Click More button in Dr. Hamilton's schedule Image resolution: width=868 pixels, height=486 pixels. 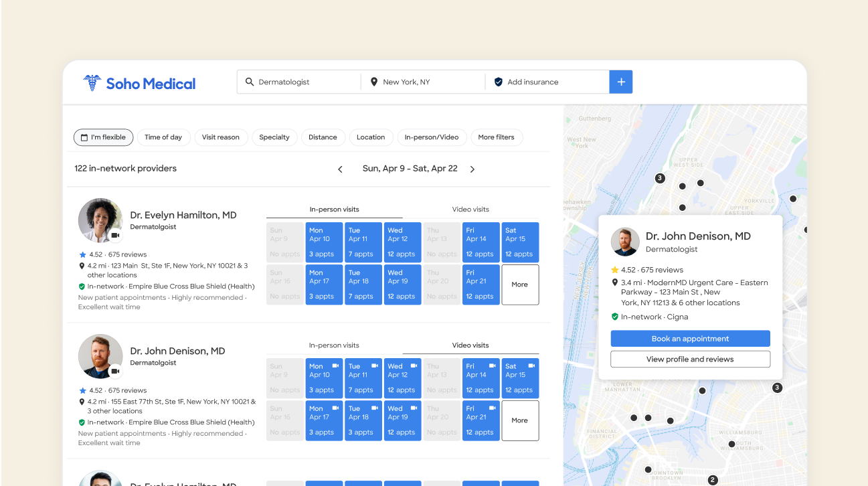(x=519, y=285)
